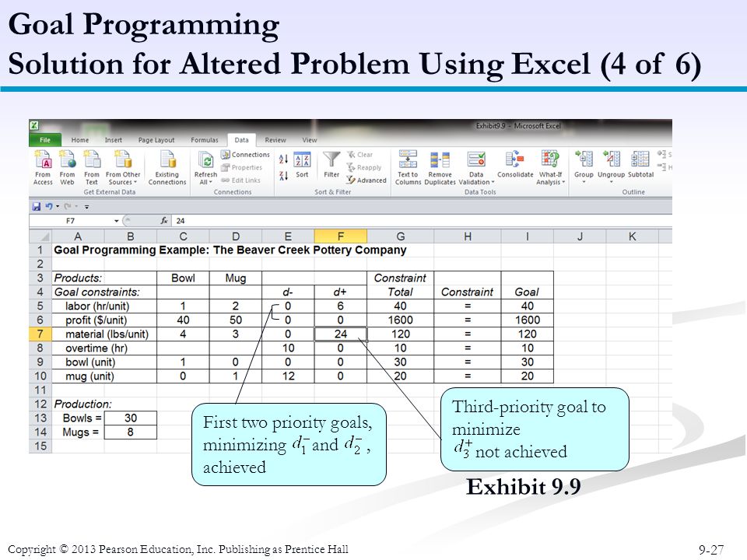Select column G header
This screenshot has height=560, width=747.
point(401,236)
